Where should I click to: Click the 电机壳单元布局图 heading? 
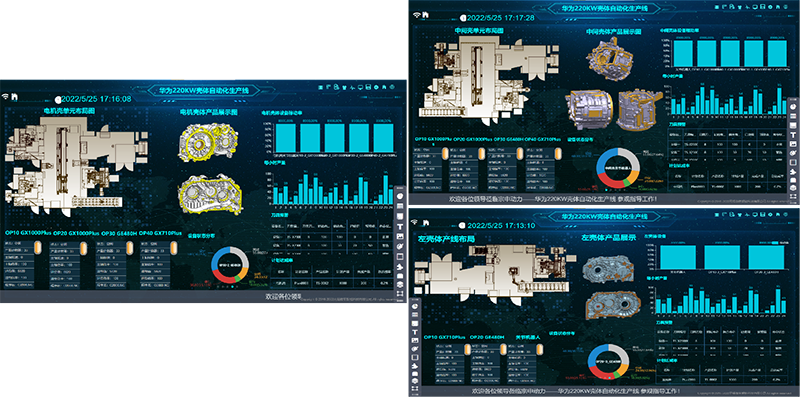(x=69, y=110)
